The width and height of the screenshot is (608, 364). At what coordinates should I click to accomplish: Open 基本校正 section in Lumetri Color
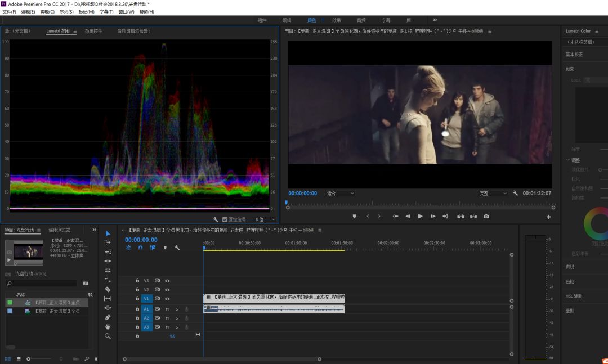(574, 54)
